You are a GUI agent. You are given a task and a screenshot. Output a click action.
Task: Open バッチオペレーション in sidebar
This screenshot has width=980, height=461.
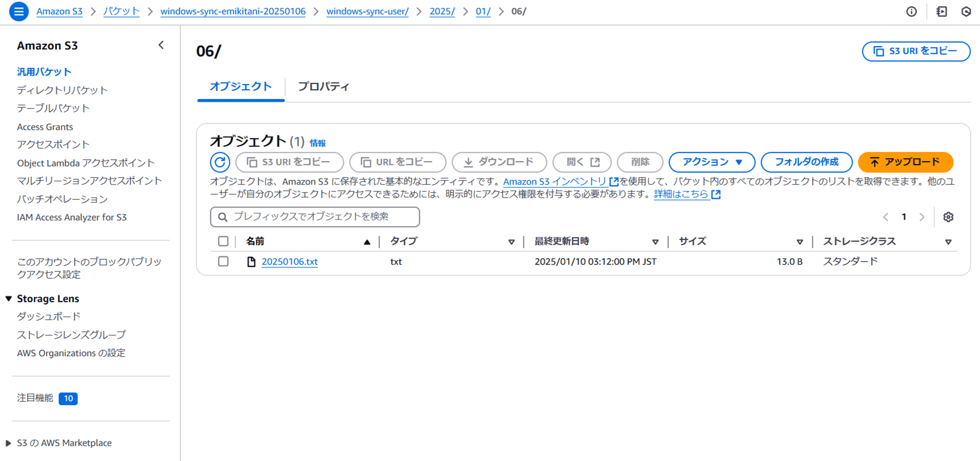point(62,199)
